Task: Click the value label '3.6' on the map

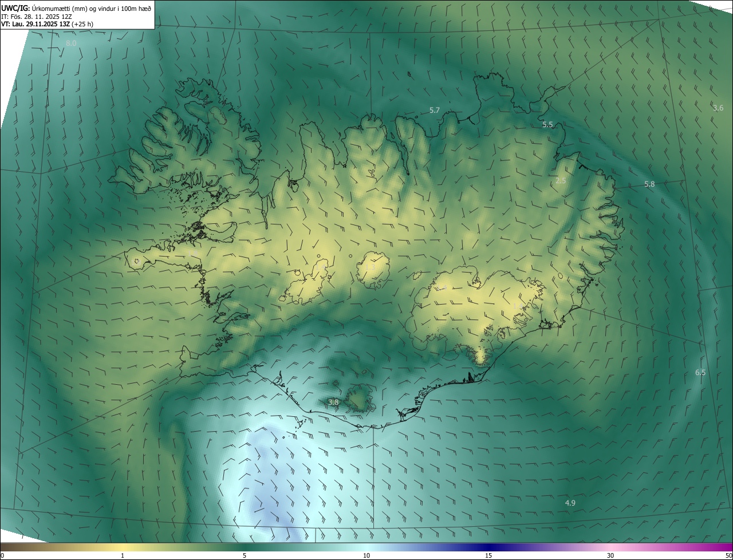Action: [x=718, y=108]
